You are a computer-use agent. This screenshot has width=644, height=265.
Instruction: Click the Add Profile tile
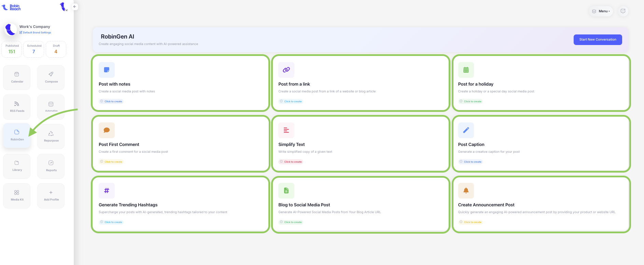(51, 195)
